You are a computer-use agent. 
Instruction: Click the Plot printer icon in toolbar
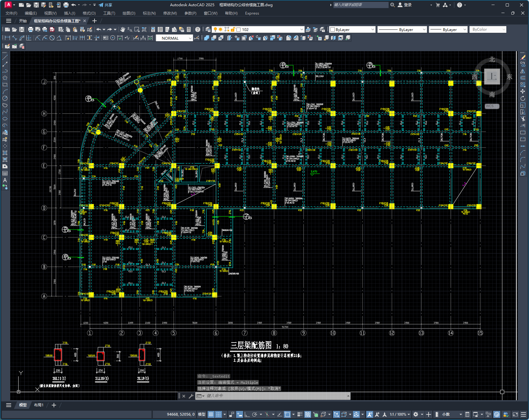click(x=30, y=29)
